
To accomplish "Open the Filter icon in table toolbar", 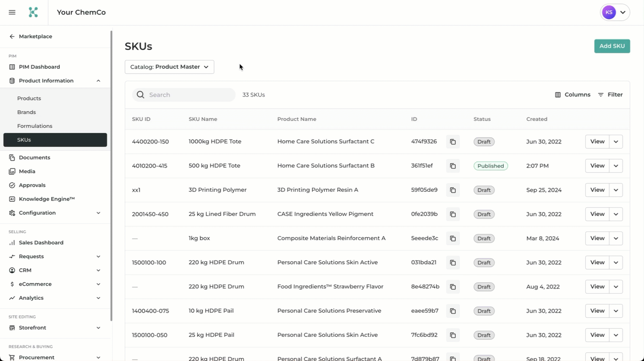I will (x=601, y=95).
